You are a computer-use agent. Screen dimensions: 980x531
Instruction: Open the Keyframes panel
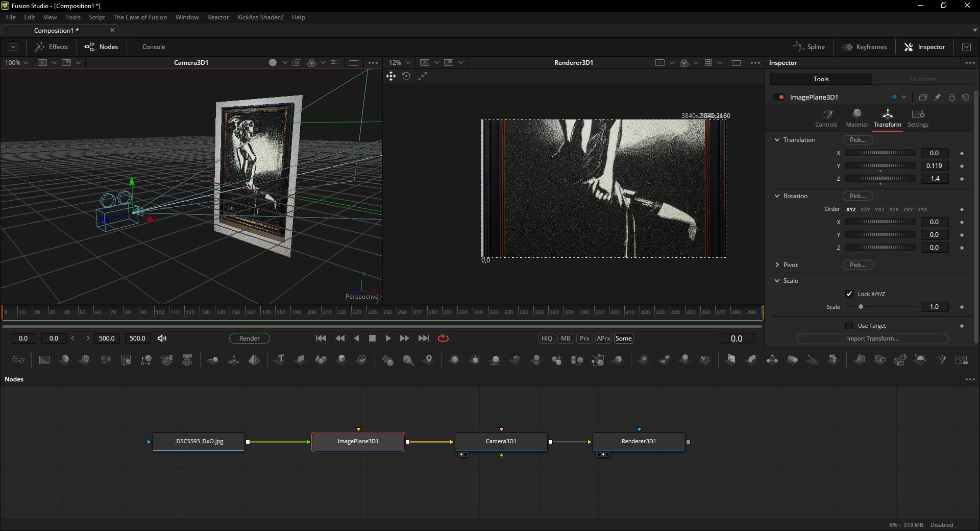coord(864,46)
